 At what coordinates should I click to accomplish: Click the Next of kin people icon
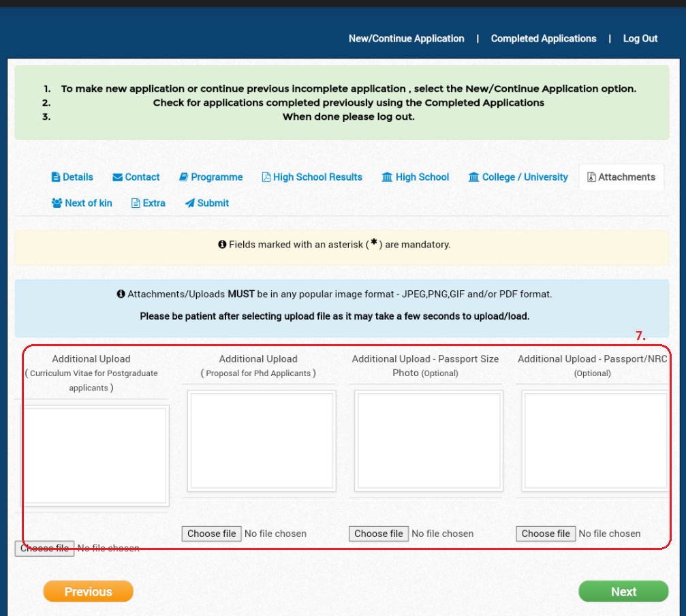[x=57, y=203]
